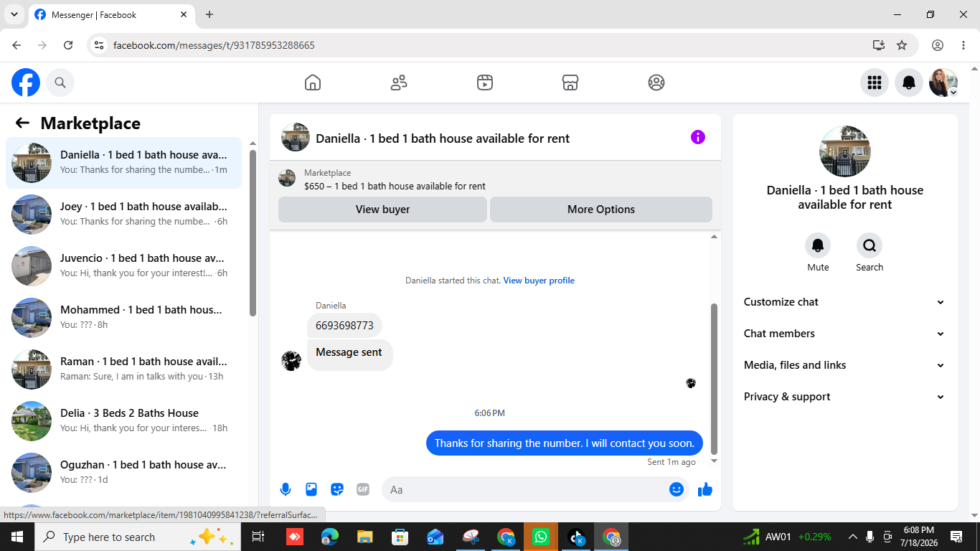The image size is (980, 551).
Task: Click the Facebook search magnifier icon
Action: [x=60, y=83]
